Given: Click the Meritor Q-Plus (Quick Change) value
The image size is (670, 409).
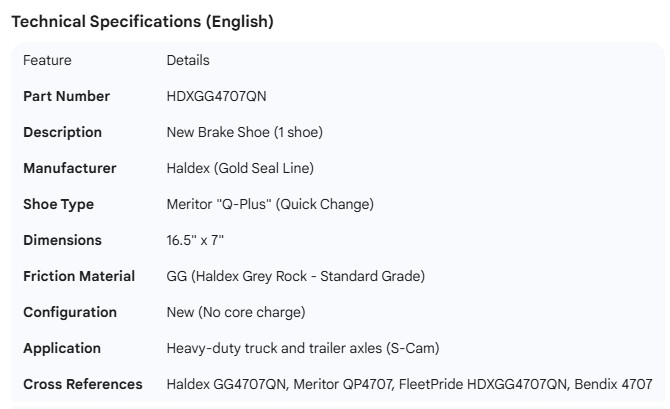Looking at the screenshot, I should click(270, 204).
